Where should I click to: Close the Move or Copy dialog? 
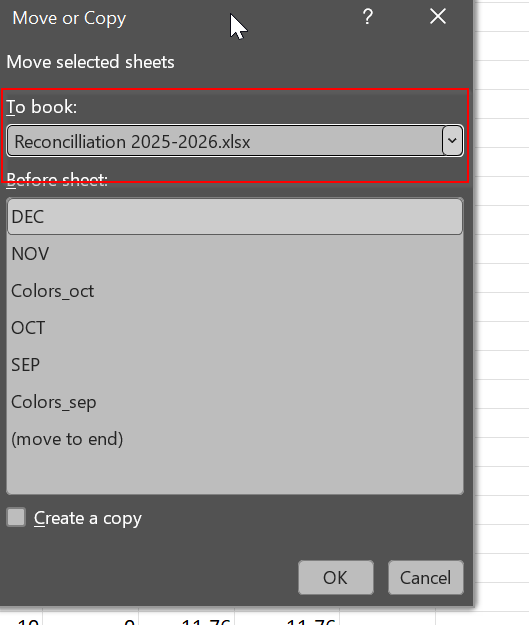[438, 17]
